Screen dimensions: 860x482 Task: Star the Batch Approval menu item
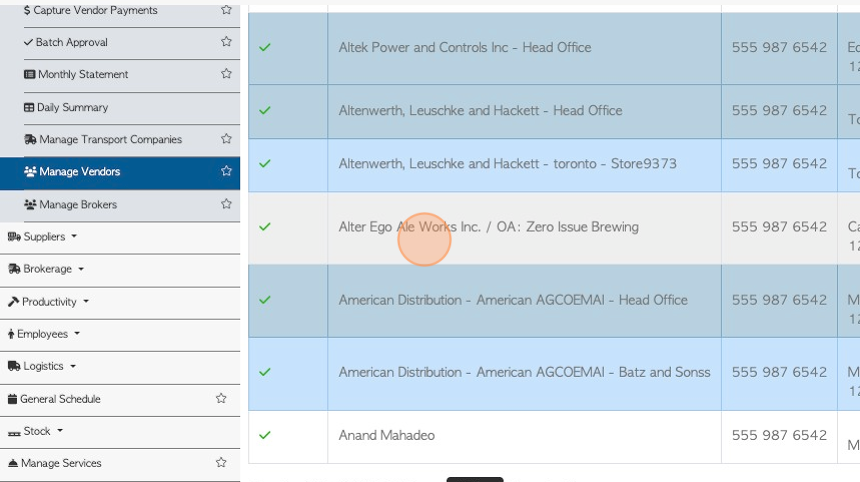click(x=226, y=42)
